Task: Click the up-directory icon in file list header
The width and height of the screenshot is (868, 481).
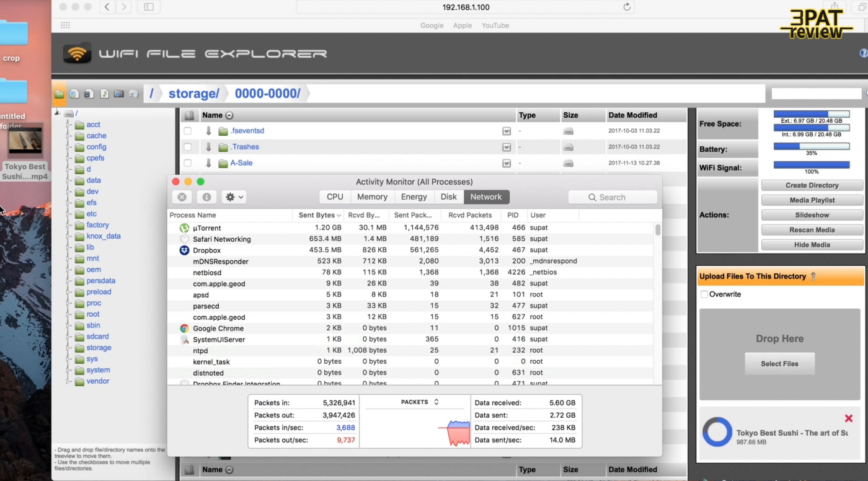Action: [190, 115]
